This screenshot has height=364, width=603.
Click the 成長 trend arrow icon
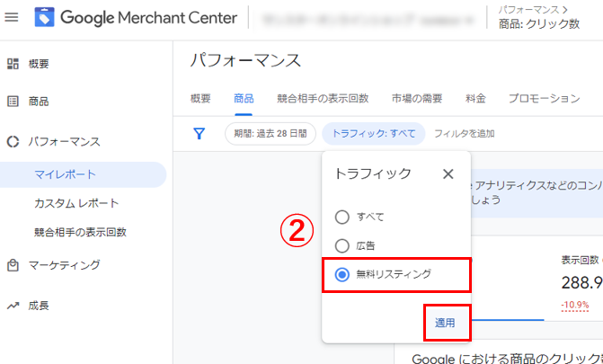coord(13,306)
